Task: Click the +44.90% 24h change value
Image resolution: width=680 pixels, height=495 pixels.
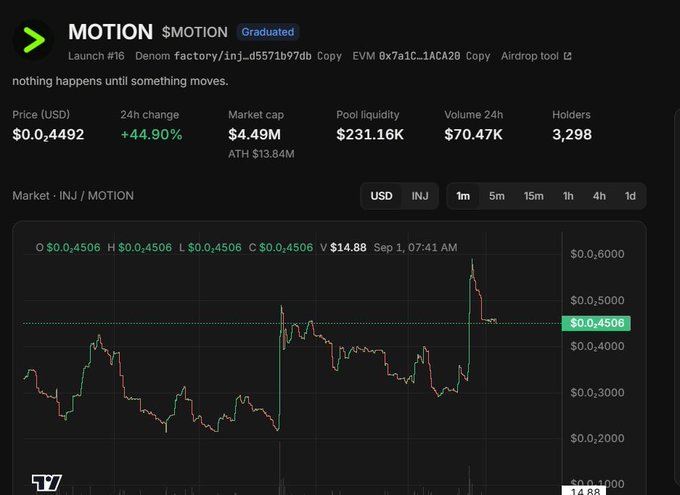Action: coord(151,134)
